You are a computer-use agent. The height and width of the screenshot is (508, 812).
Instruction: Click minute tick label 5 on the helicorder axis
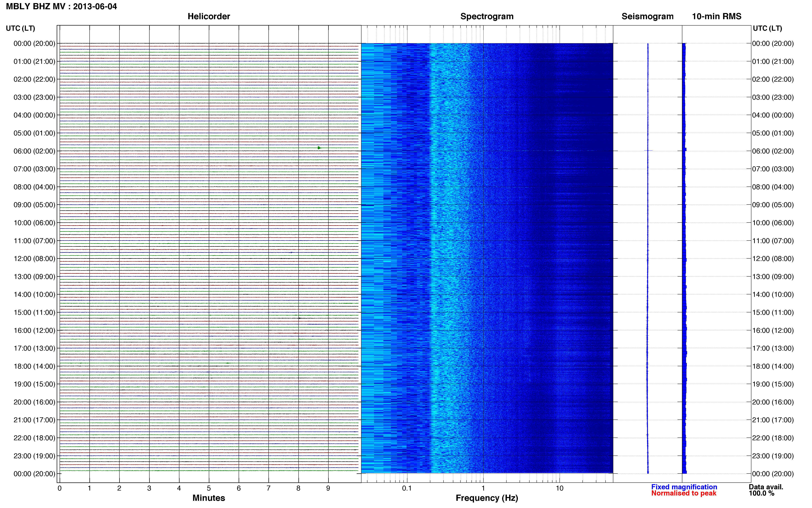coord(209,488)
